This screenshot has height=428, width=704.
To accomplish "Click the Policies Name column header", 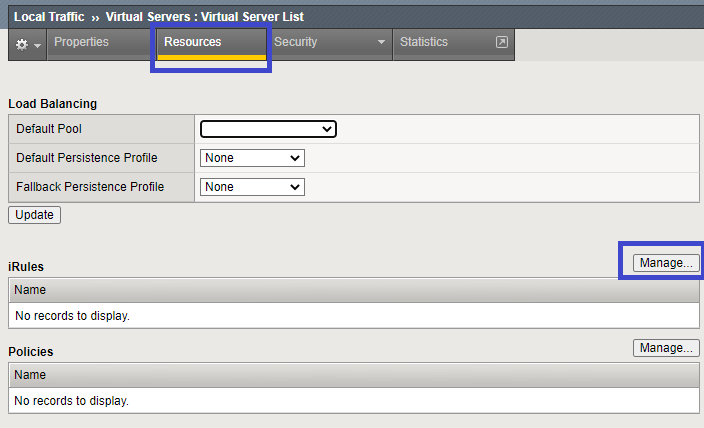I will [30, 375].
